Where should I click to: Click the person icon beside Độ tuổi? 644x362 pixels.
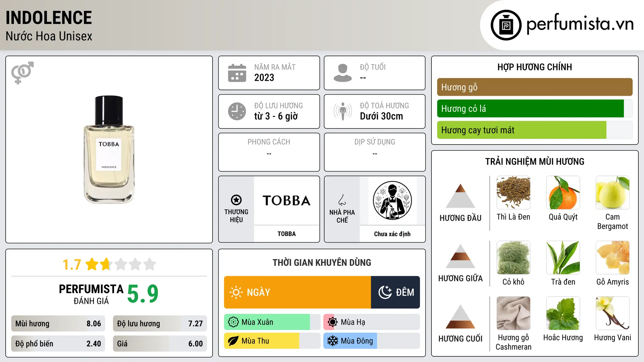pyautogui.click(x=343, y=73)
